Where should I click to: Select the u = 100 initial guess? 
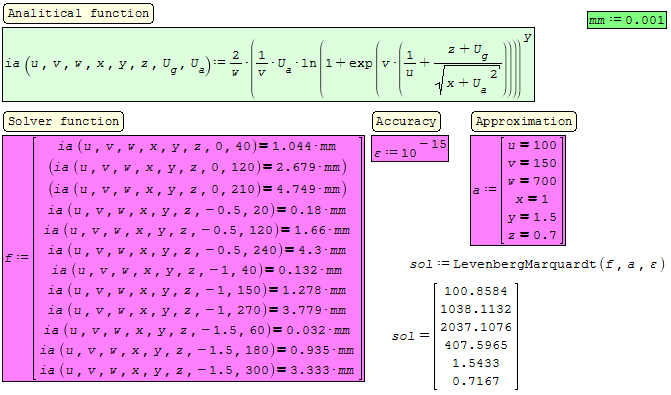tap(532, 146)
